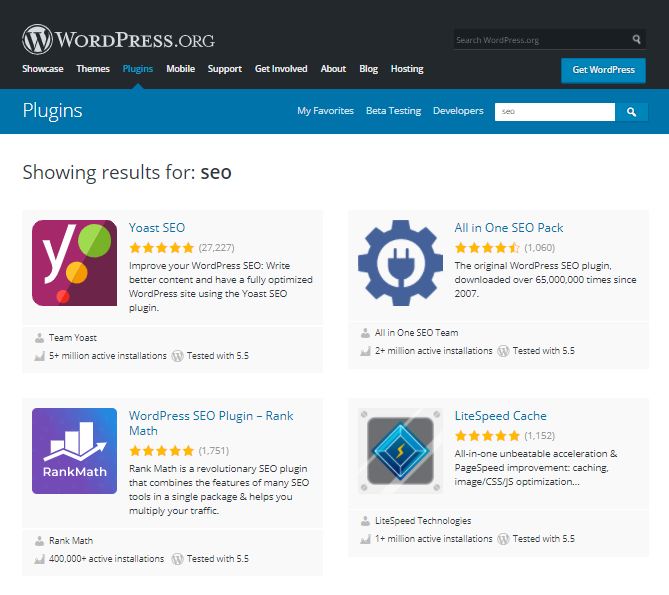669x595 pixels.
Task: Click the All in One SEO Pack star rating
Action: click(487, 248)
